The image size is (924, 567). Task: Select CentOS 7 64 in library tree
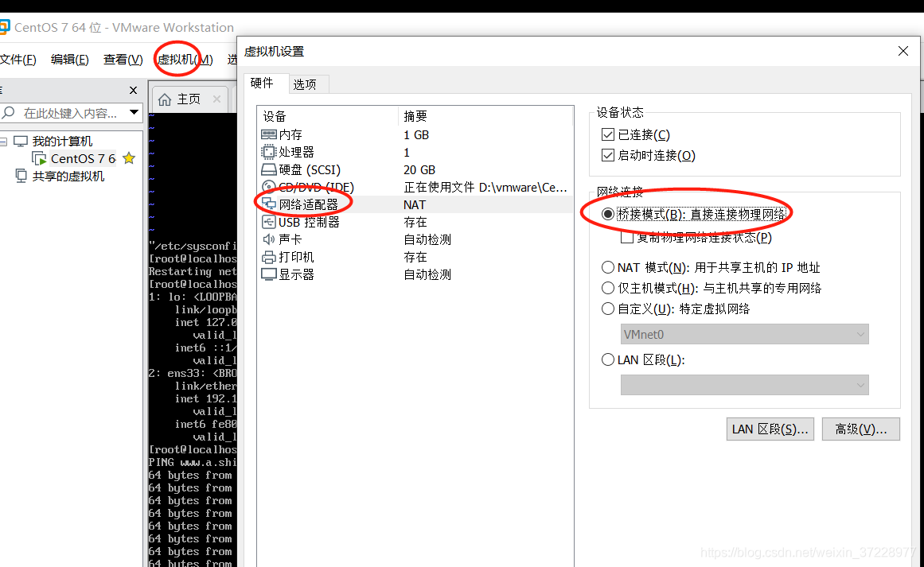pos(83,158)
